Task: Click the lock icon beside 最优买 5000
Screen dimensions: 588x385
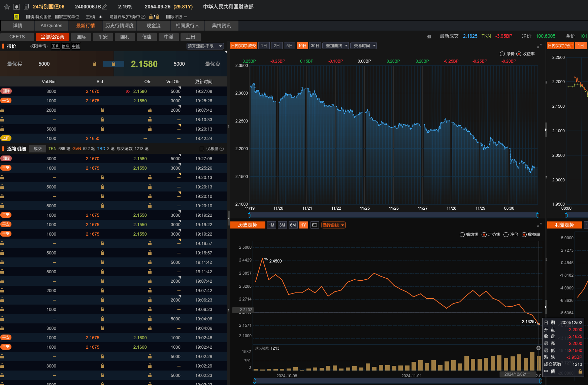Action: tap(95, 64)
